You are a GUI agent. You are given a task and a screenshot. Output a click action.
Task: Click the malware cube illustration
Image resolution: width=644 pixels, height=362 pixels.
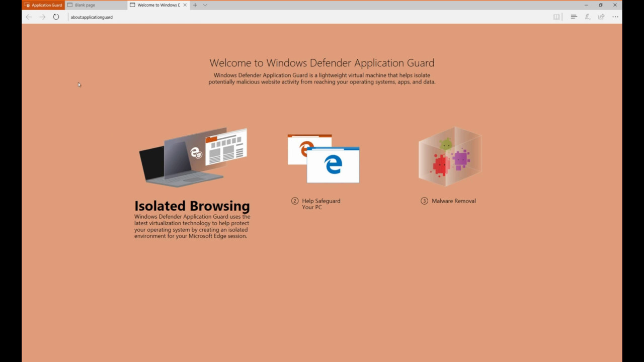(450, 156)
